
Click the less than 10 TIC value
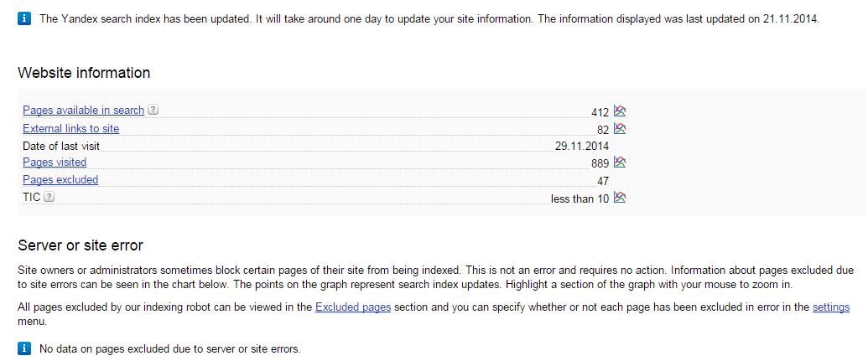point(580,199)
